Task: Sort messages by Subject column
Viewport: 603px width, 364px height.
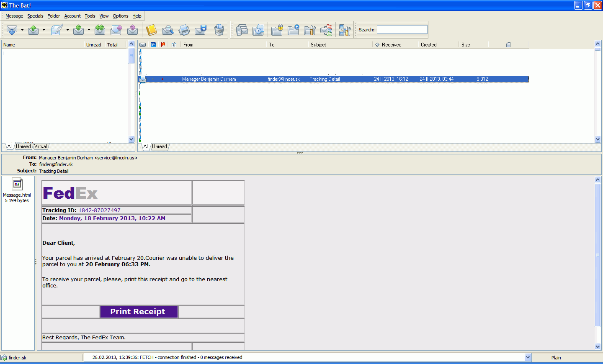Action: tap(340, 45)
